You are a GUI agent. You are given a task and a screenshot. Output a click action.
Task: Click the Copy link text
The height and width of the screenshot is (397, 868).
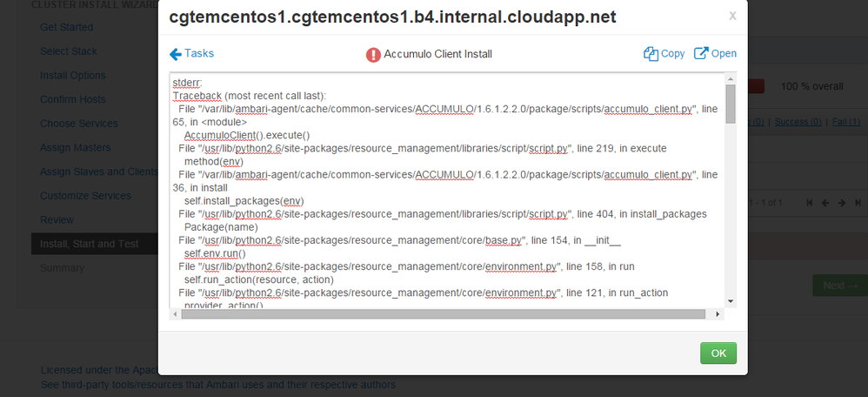672,54
